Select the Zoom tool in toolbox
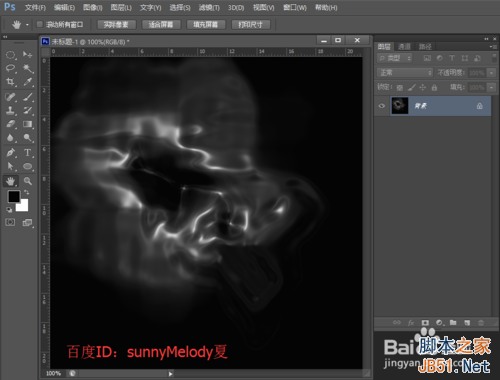 [28, 181]
